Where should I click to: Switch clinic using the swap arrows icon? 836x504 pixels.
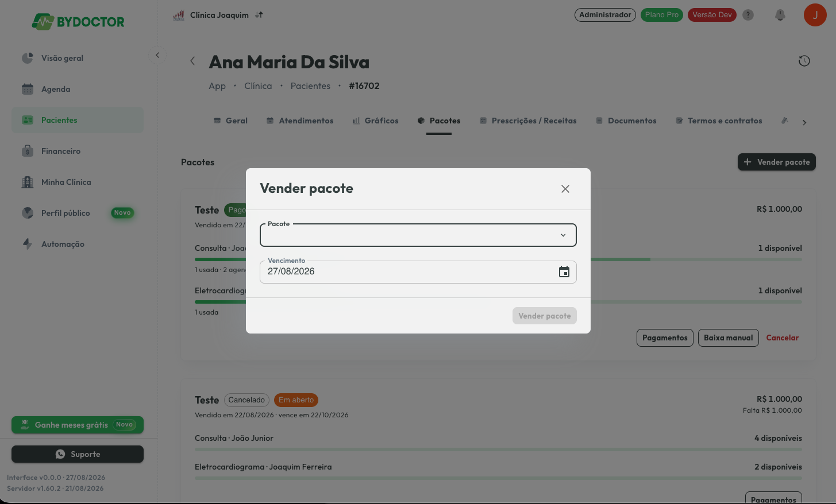point(259,15)
